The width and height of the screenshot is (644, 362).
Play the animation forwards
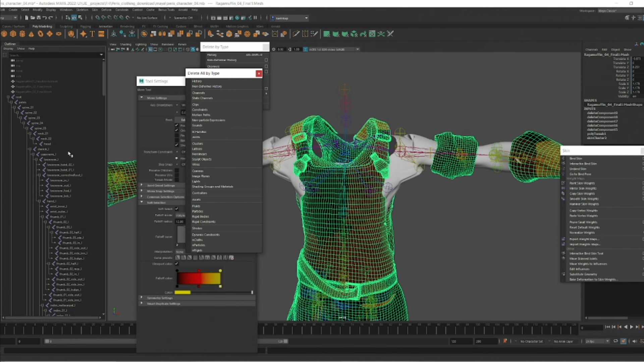click(x=632, y=327)
